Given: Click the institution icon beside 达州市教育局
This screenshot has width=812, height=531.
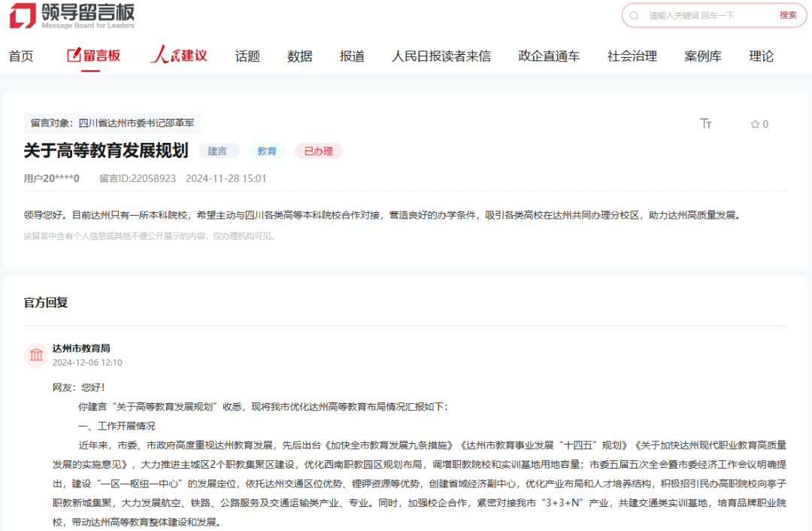Looking at the screenshot, I should (x=35, y=353).
